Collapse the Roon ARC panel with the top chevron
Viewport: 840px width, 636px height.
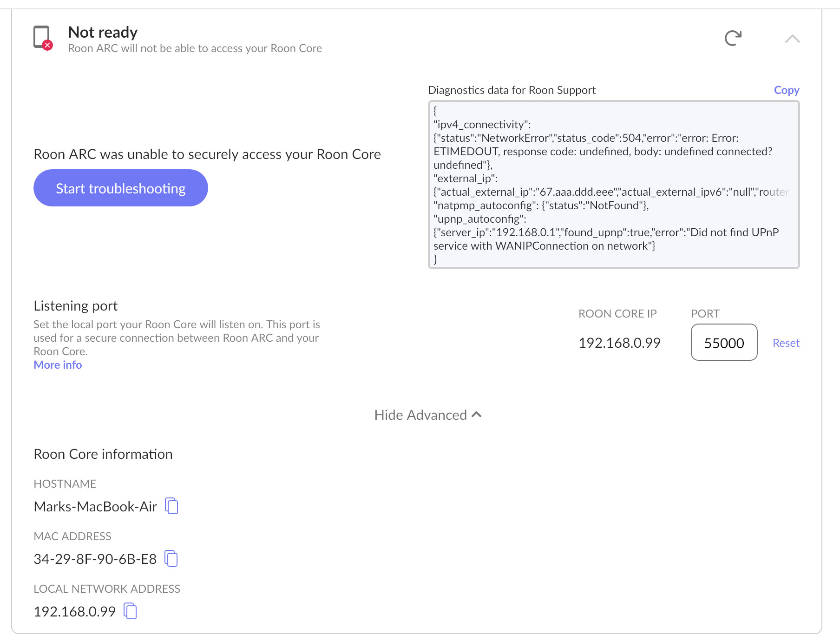tap(792, 39)
